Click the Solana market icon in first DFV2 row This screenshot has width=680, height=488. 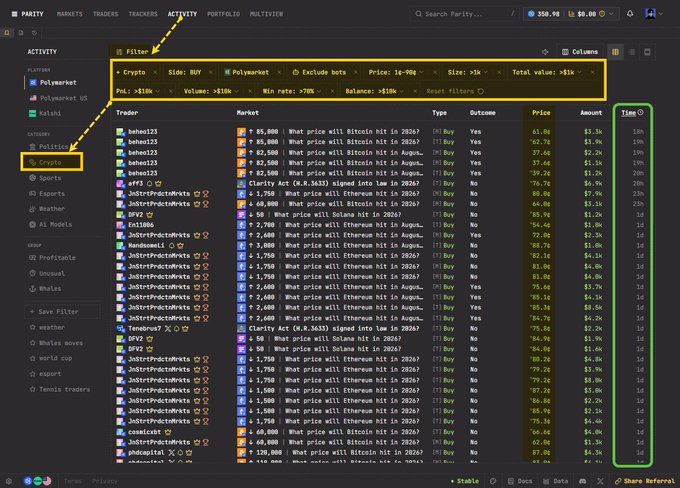pyautogui.click(x=241, y=215)
